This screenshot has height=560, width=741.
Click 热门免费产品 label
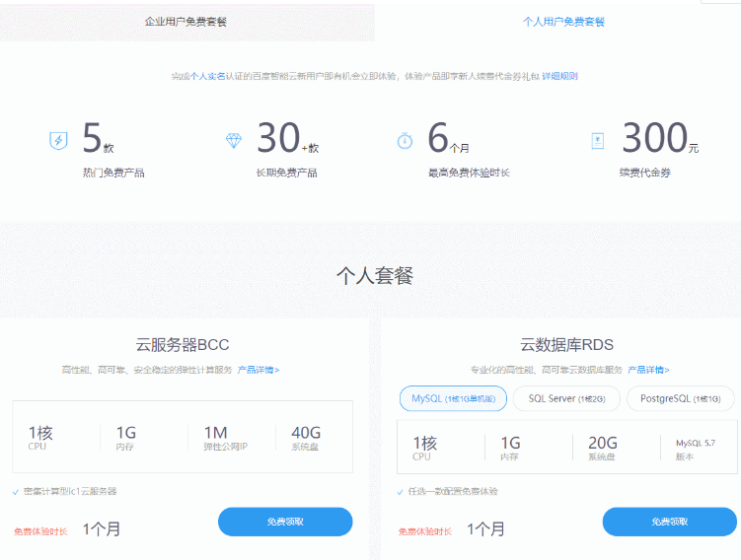(x=113, y=173)
